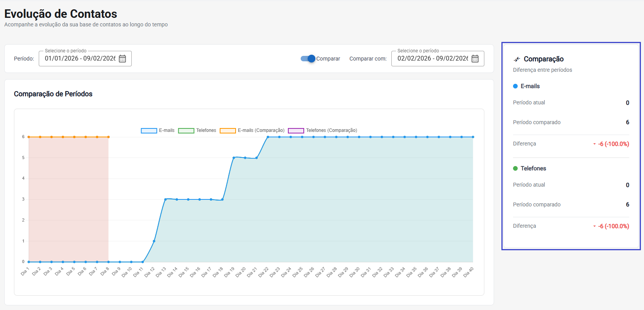The width and height of the screenshot is (644, 310).
Task: Click the comparison date range field
Action: [432, 59]
